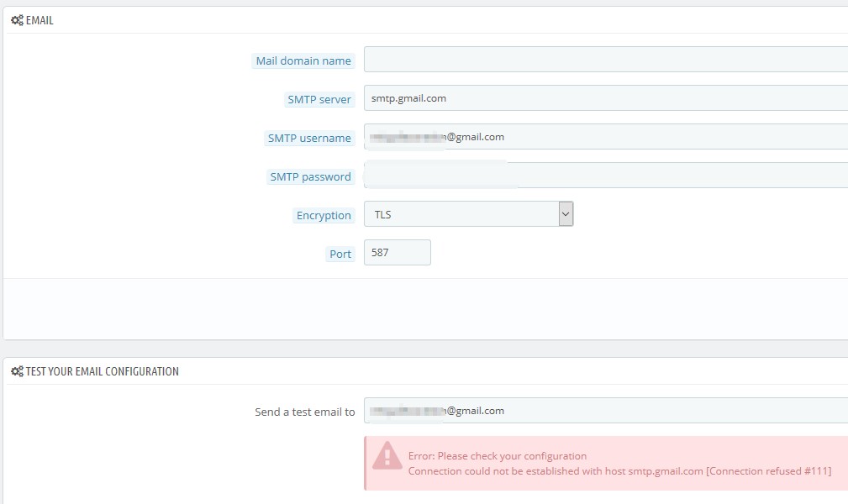Click the Encryption label

(324, 215)
